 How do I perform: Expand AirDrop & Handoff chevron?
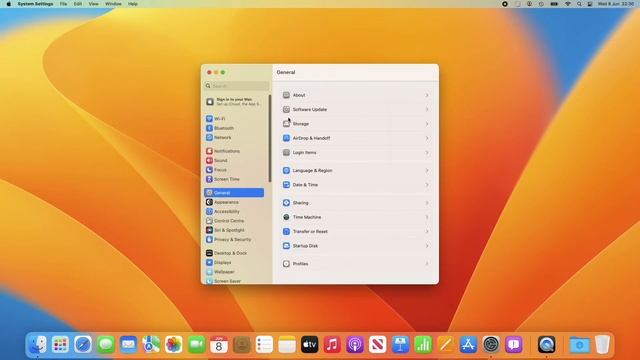[427, 138]
